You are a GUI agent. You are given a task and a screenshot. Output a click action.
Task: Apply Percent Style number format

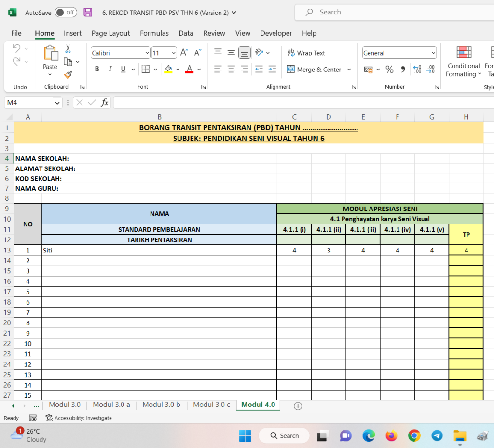tap(389, 70)
